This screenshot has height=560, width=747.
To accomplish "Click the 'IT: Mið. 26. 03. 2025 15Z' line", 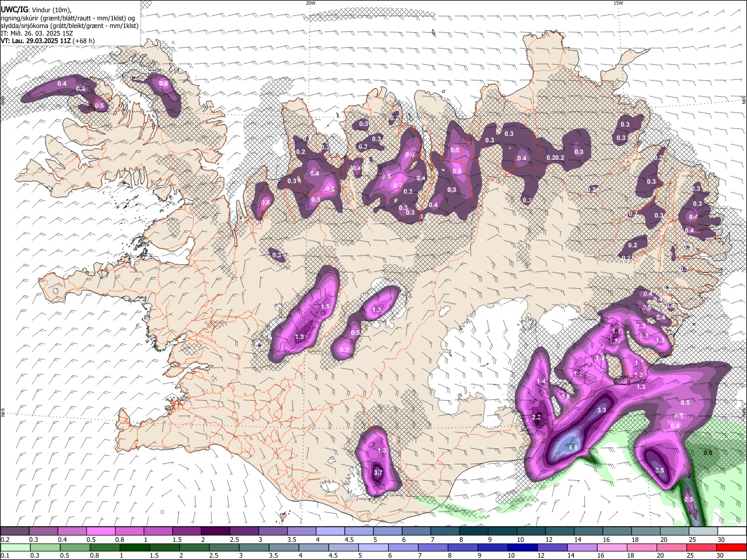I will click(x=37, y=33).
